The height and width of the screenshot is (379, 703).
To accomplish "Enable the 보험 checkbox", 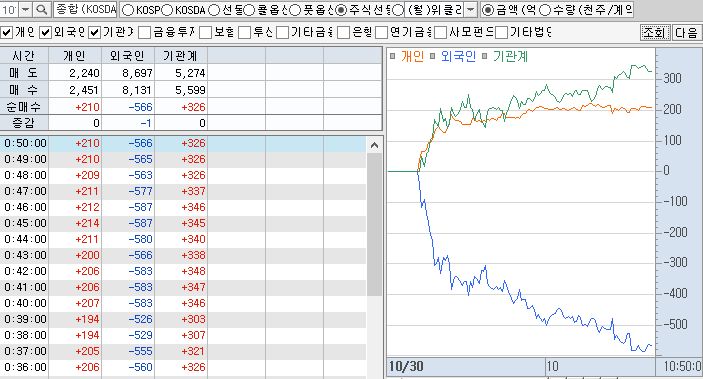I will pyautogui.click(x=205, y=32).
